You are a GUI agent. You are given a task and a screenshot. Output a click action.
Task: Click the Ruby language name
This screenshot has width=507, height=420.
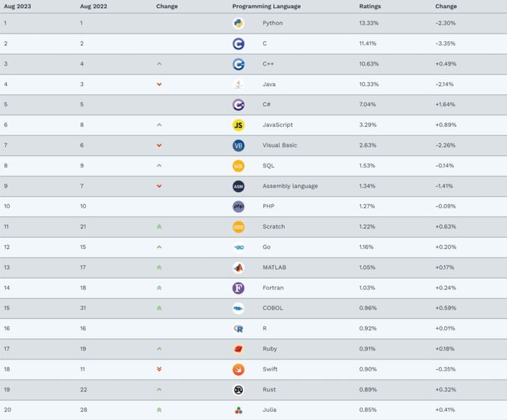270,349
